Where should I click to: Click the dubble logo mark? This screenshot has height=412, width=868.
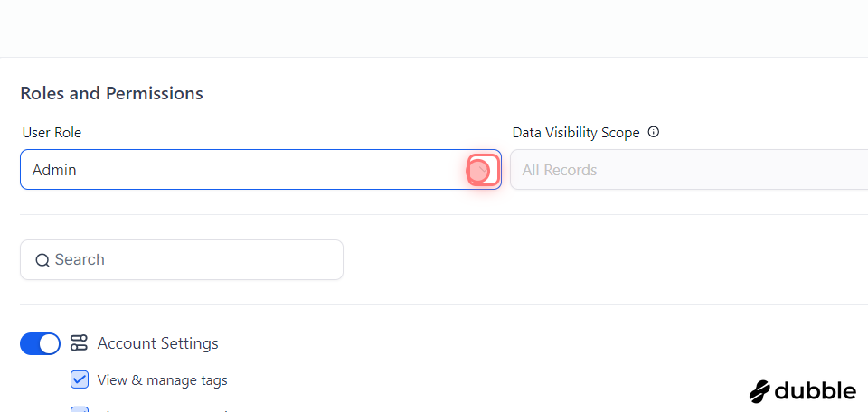(761, 391)
